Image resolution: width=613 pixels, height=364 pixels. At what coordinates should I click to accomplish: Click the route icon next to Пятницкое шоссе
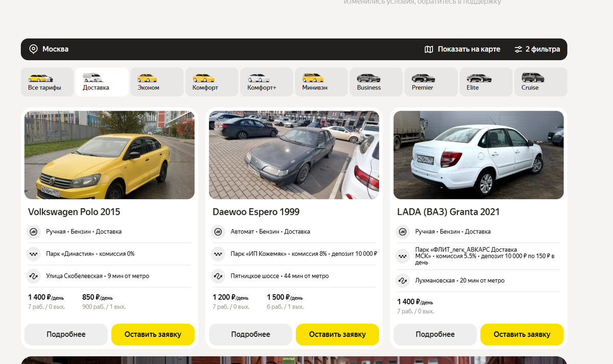click(x=218, y=276)
